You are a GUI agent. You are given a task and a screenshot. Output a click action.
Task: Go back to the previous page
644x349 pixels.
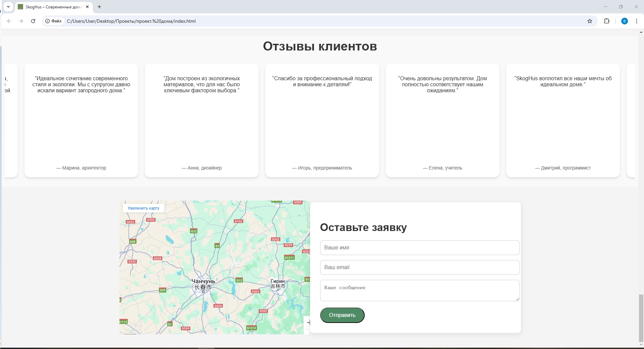(x=9, y=21)
